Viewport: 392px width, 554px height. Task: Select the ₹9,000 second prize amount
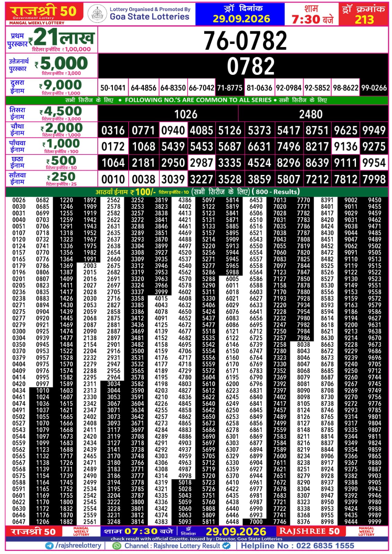click(x=61, y=85)
